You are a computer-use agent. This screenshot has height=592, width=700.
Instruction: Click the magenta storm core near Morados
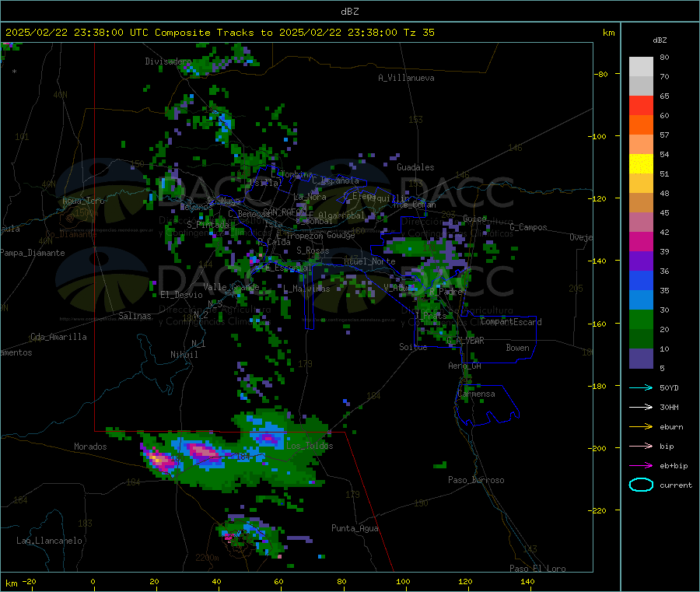click(159, 460)
